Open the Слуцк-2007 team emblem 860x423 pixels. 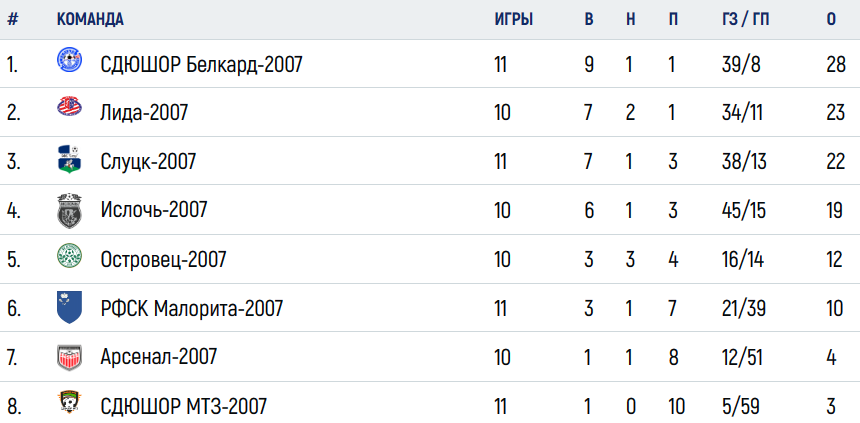coord(70,160)
